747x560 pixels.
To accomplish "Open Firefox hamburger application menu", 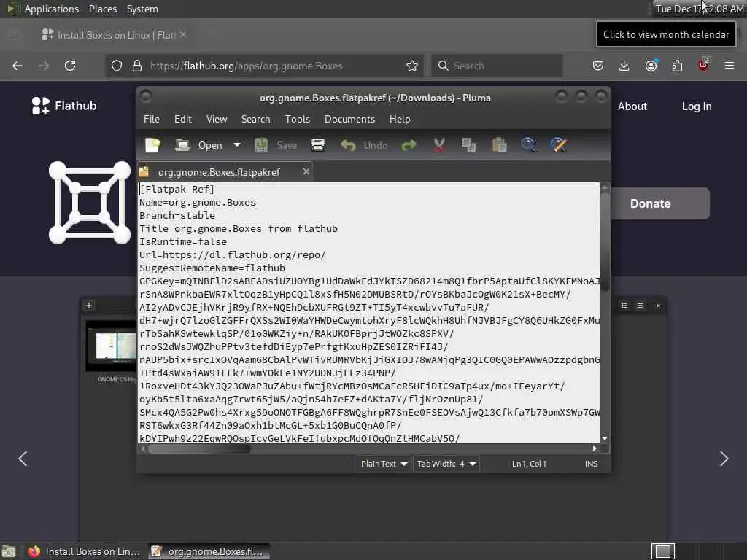I will (729, 66).
